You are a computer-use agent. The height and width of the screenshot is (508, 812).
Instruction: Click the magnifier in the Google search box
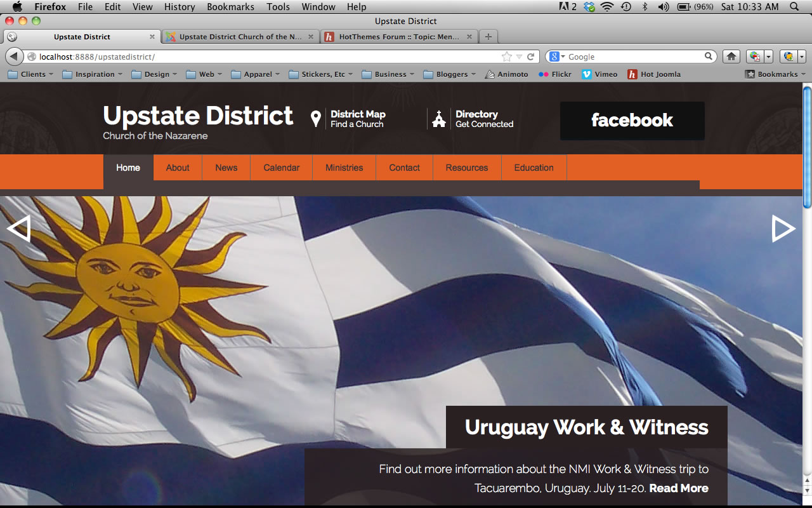click(x=709, y=57)
